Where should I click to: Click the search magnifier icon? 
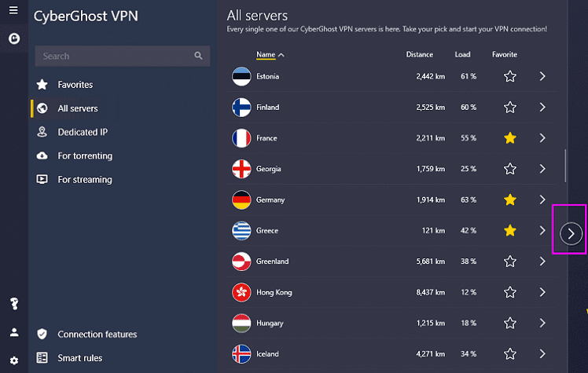[x=198, y=56]
